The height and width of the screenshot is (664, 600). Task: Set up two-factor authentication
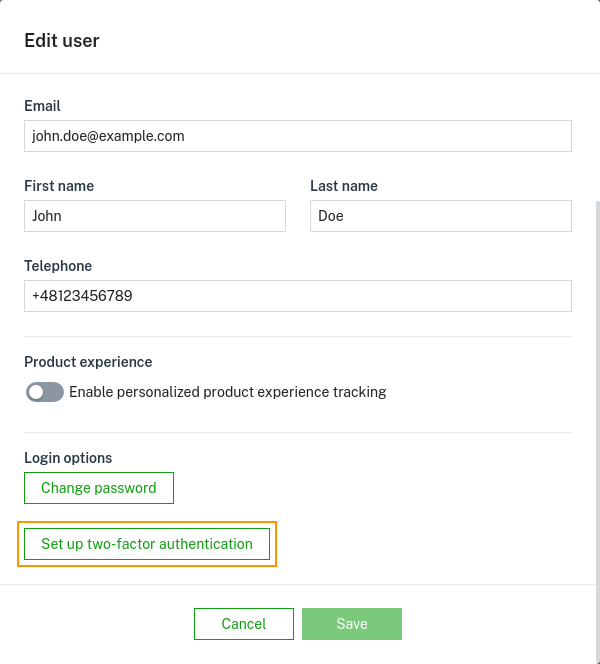147,544
